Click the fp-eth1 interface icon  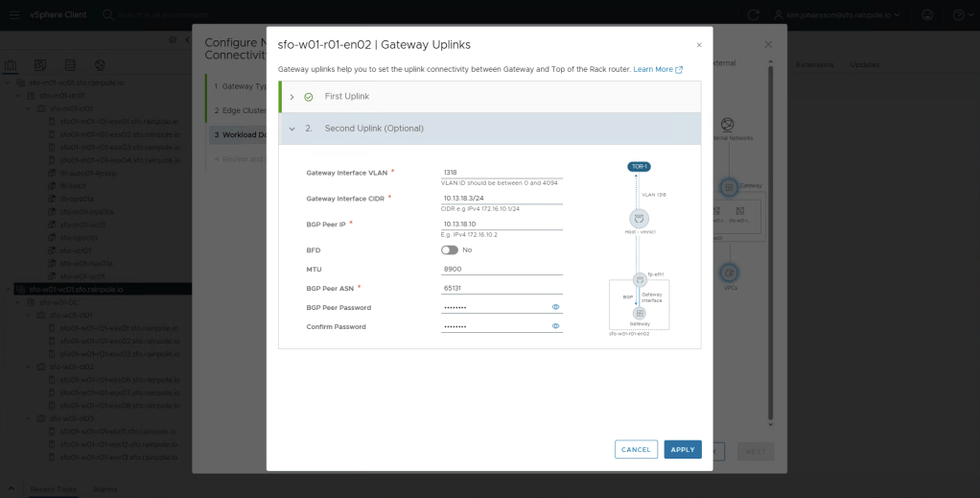coord(639,280)
